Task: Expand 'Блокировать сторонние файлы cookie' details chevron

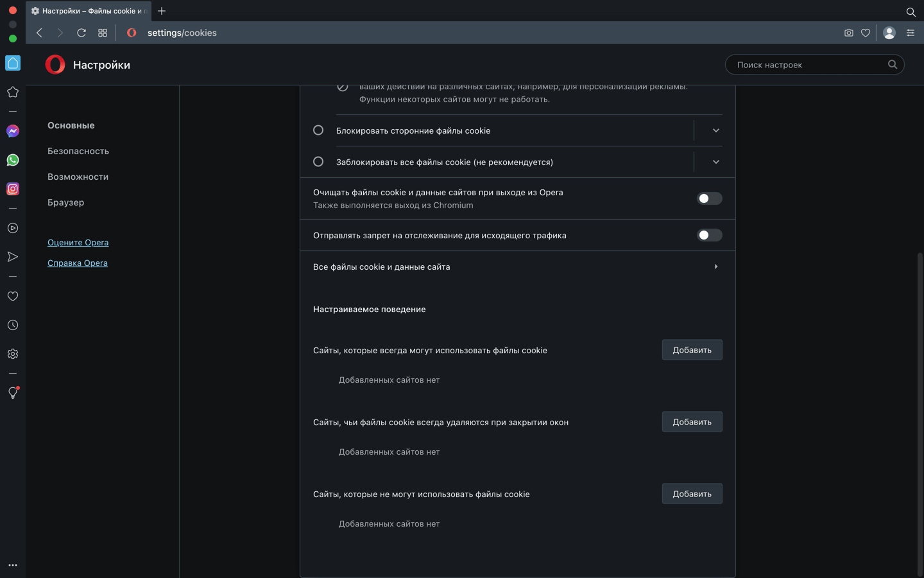Action: 716,130
